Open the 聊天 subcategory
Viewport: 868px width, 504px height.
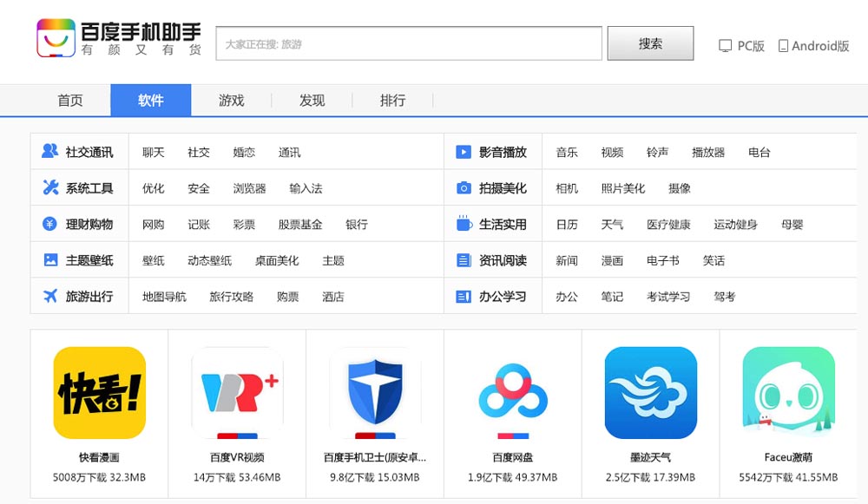154,152
